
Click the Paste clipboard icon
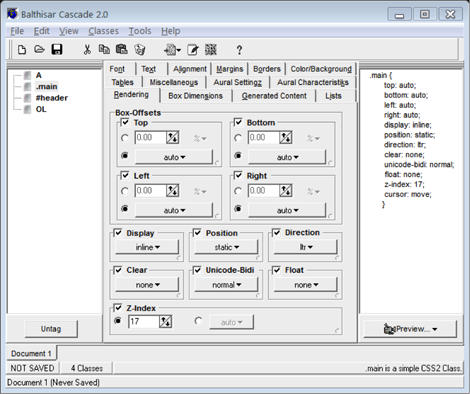point(122,49)
